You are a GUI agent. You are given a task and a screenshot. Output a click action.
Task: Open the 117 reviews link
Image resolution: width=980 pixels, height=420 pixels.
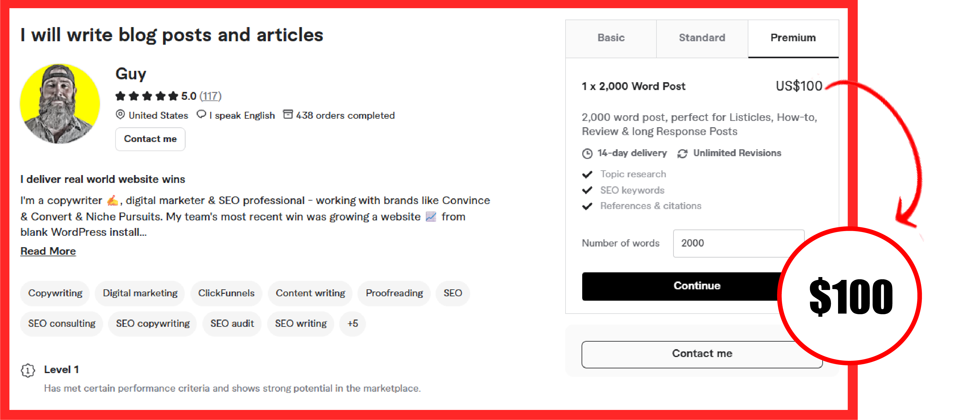pos(210,96)
